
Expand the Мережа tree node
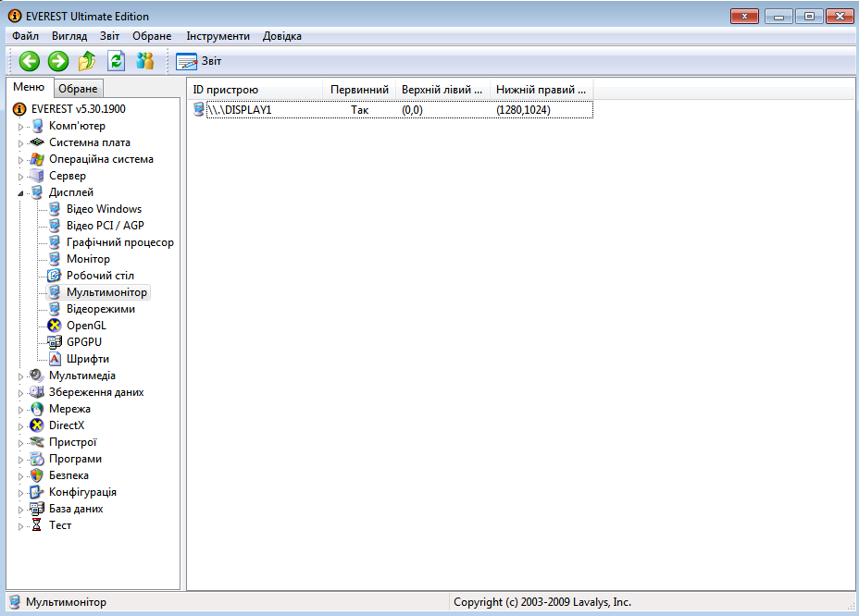click(x=20, y=410)
